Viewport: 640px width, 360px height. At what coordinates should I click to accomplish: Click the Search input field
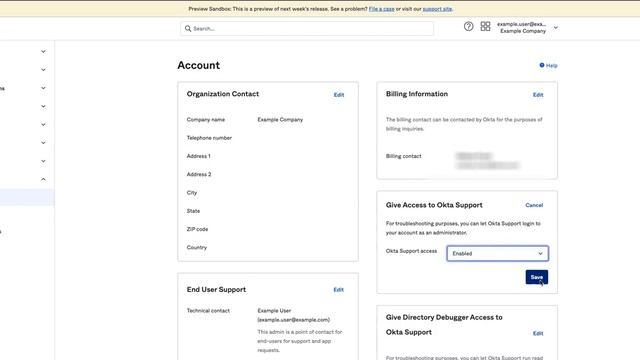(307, 29)
